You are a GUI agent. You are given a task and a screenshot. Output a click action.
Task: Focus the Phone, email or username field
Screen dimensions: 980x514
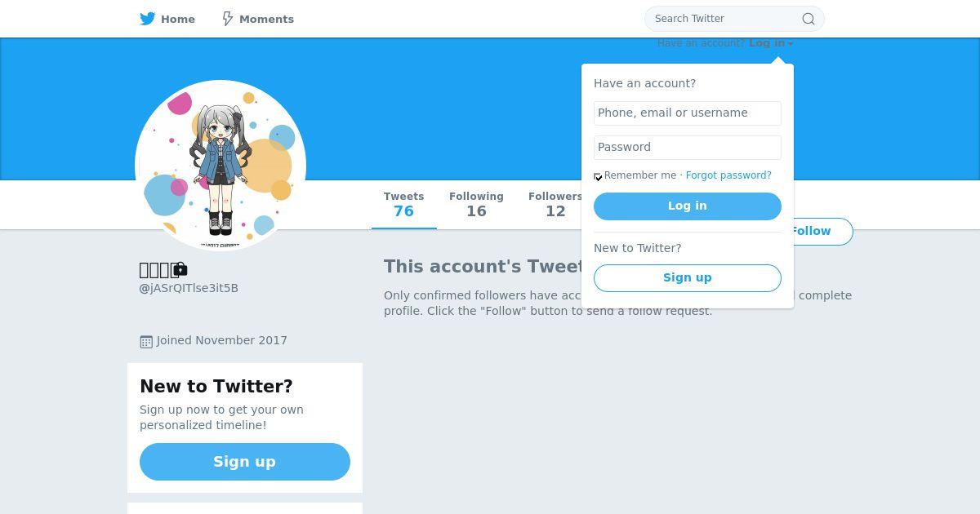click(688, 113)
